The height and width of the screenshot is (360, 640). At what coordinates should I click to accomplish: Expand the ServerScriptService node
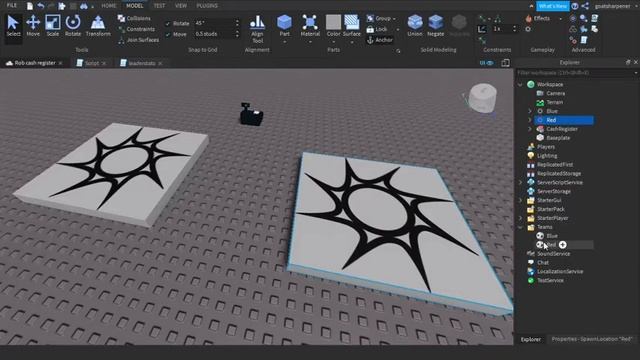tap(520, 182)
